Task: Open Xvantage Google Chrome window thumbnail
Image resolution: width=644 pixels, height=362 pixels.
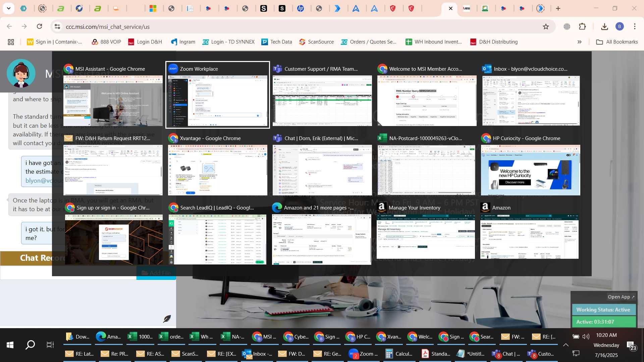Action: [217, 170]
